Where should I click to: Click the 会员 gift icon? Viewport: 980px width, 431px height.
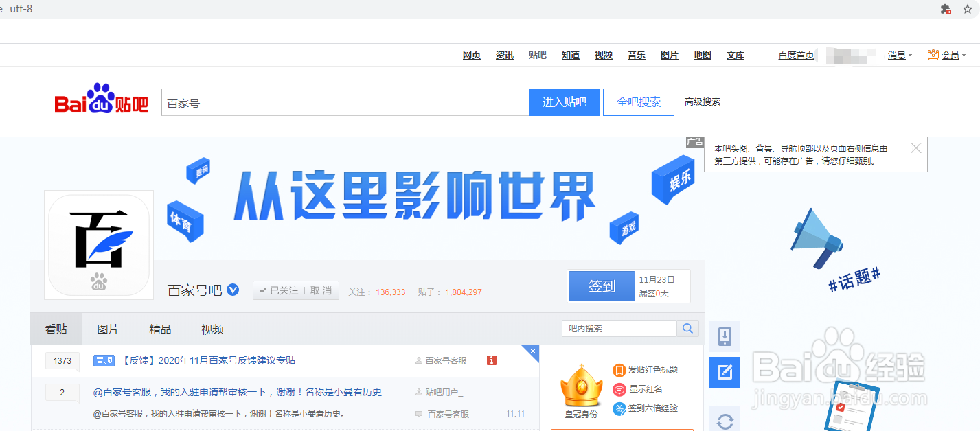click(933, 54)
